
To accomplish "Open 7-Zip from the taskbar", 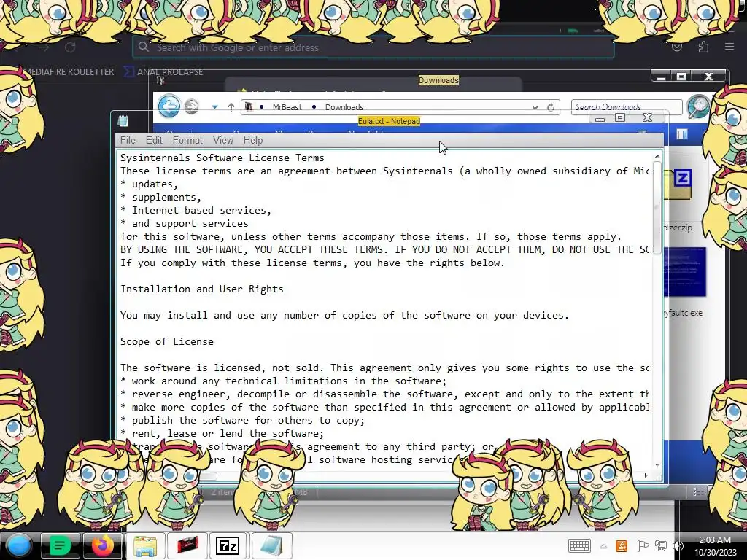I will (228, 545).
